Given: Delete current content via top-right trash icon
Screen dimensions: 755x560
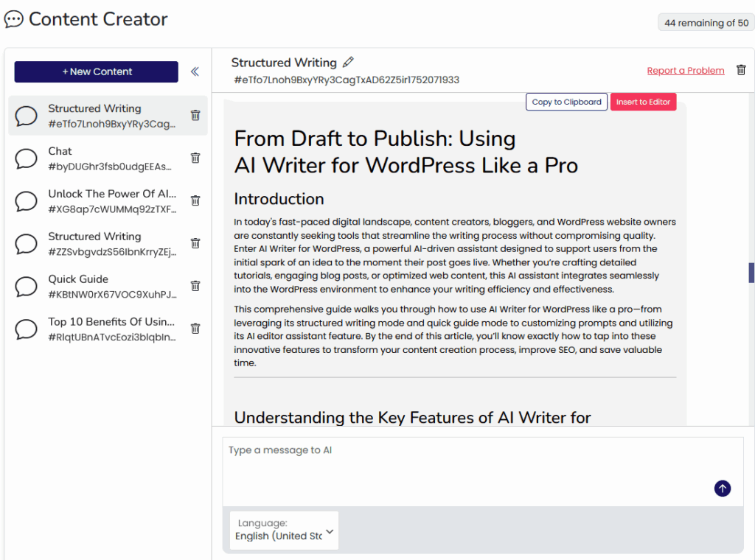Looking at the screenshot, I should coord(741,69).
